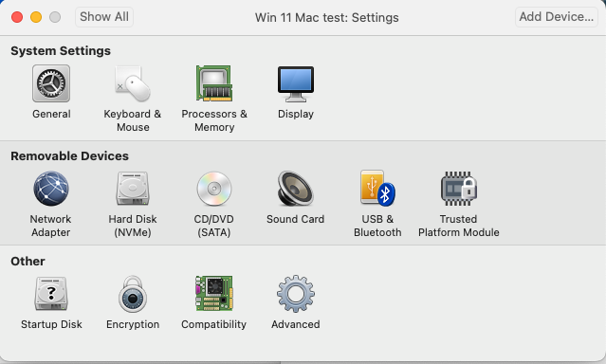Screen dimensions: 606x364
Task: Open the Display monitor settings
Action: coord(296,83)
